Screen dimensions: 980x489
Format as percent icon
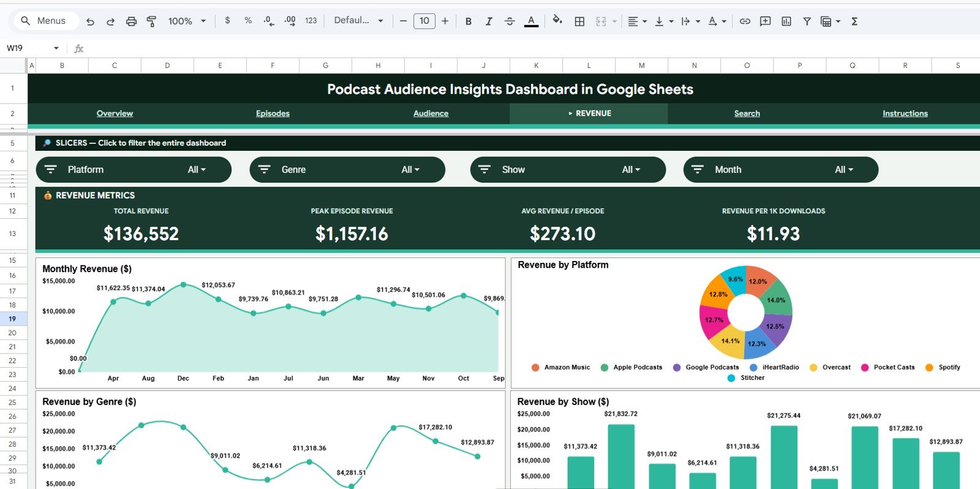[x=248, y=20]
